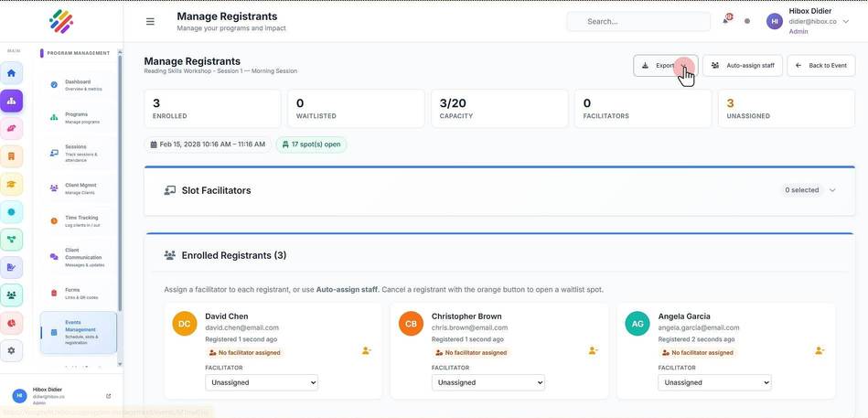Cancel registrant Christopher Brown with orange icon

pyautogui.click(x=593, y=350)
